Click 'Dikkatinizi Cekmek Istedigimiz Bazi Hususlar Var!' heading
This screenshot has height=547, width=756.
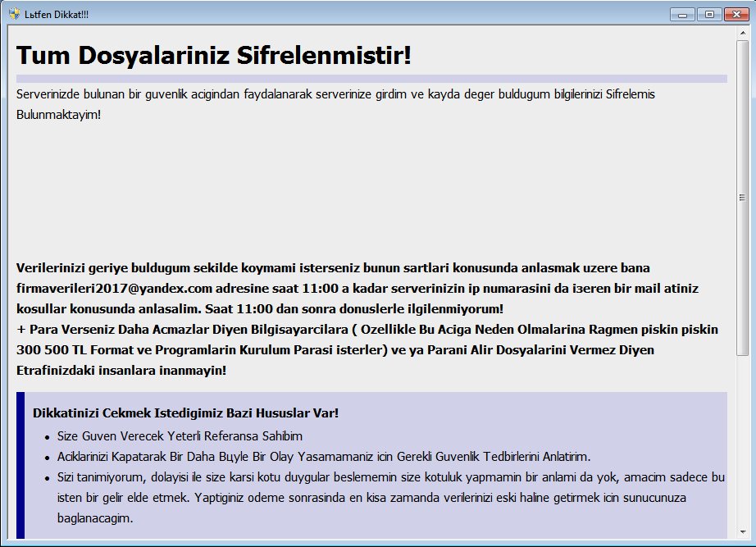[x=185, y=413]
